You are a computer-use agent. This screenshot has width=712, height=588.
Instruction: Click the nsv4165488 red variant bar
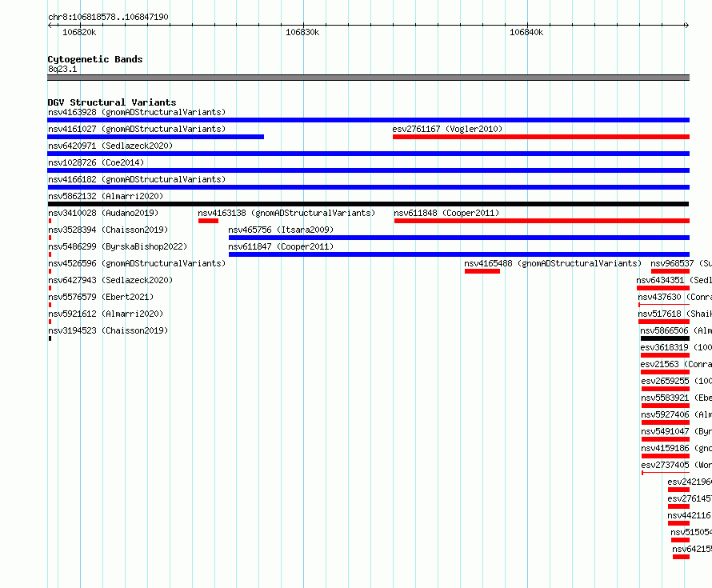(x=482, y=271)
